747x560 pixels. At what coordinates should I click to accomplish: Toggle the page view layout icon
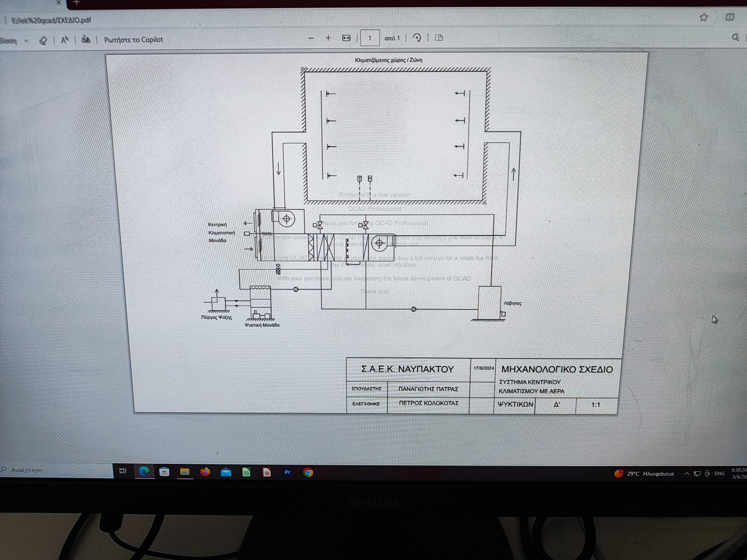click(x=439, y=37)
